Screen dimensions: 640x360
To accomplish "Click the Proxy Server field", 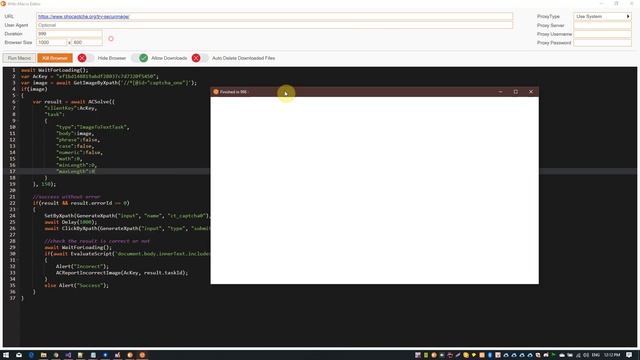I will pyautogui.click(x=602, y=25).
